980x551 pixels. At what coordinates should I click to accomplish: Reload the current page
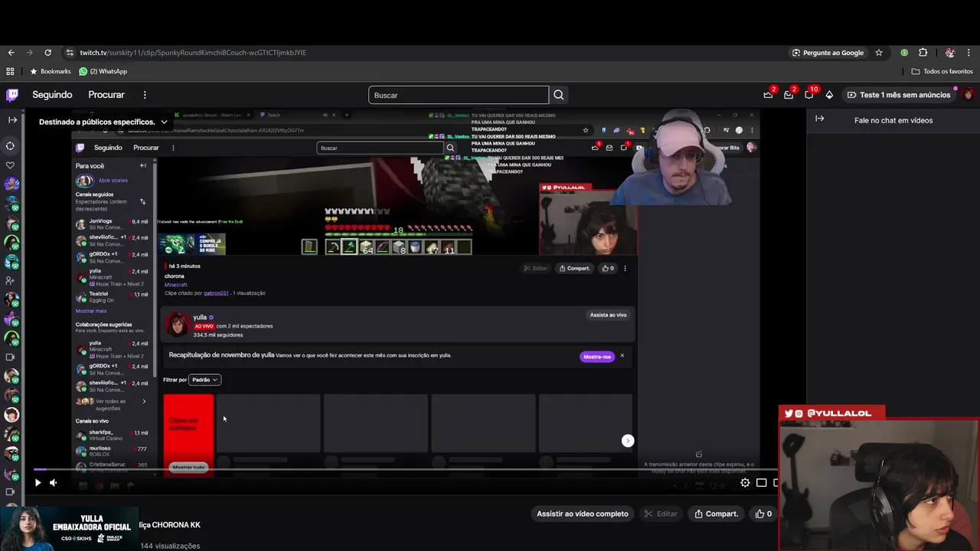tap(47, 53)
